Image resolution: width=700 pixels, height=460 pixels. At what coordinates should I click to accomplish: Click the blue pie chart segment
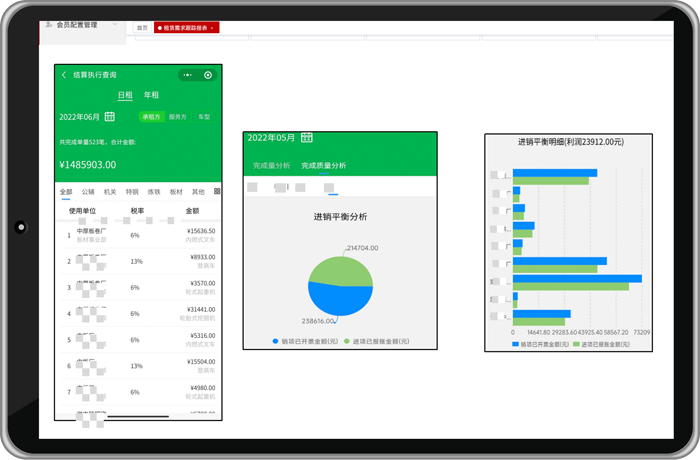tap(330, 299)
